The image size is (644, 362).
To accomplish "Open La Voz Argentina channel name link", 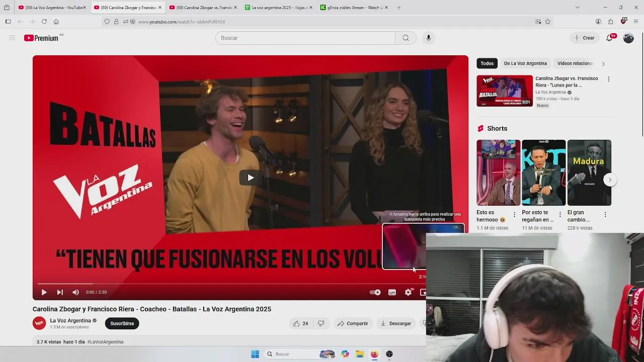I will pos(70,320).
